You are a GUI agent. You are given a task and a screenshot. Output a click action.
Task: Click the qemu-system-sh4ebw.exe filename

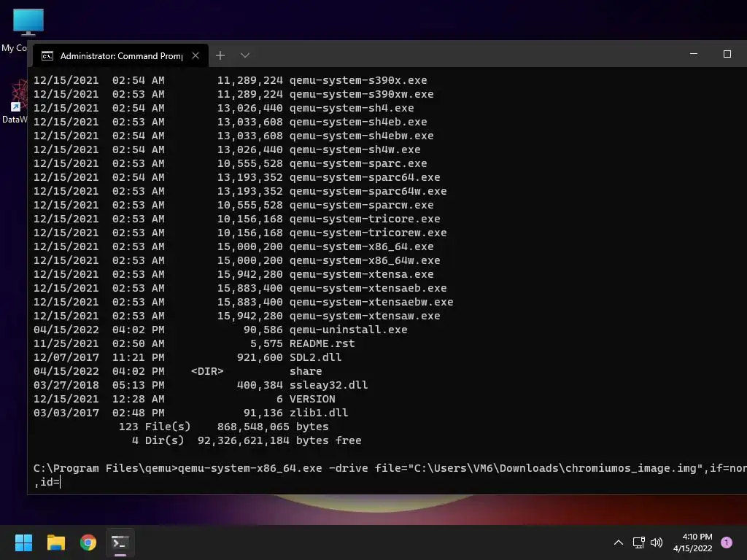point(361,136)
